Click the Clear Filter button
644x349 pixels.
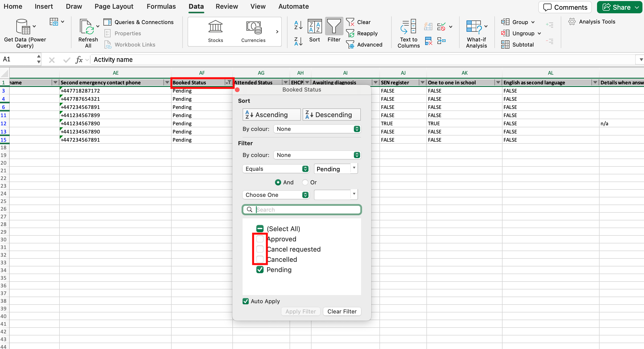(x=342, y=311)
